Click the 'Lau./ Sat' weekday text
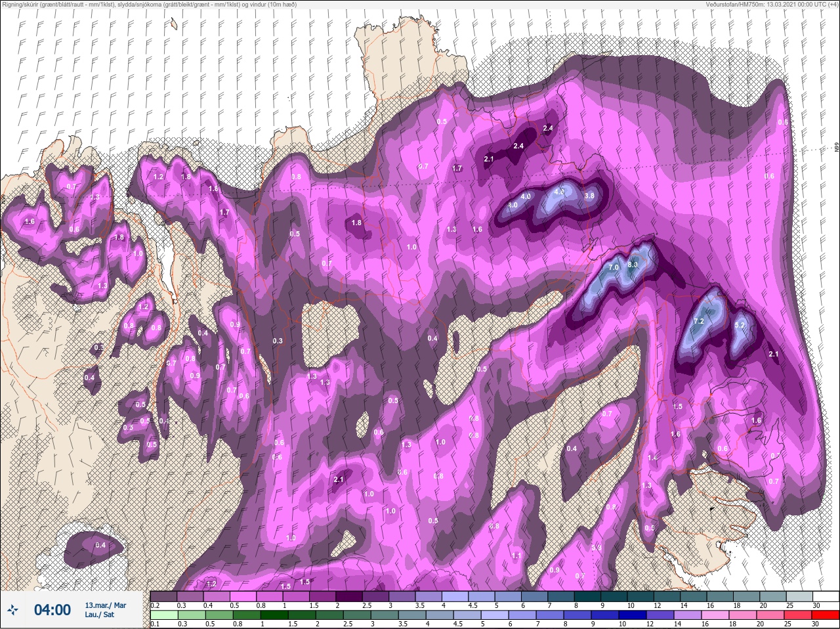The height and width of the screenshot is (629, 840). click(99, 615)
